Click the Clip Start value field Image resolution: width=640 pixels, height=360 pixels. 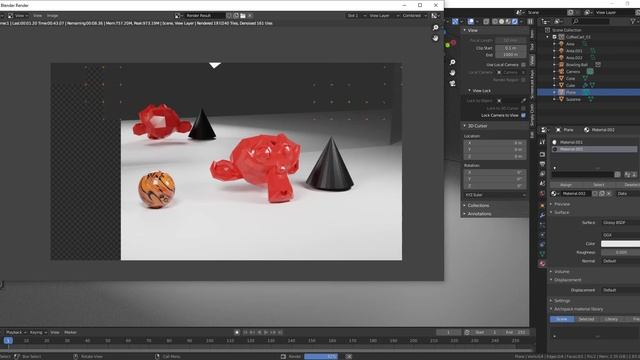click(511, 48)
